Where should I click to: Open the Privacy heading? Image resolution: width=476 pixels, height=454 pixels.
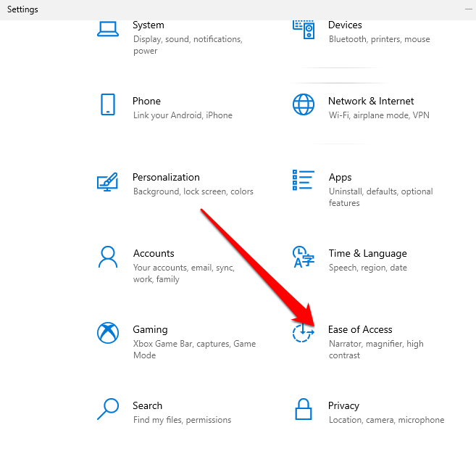pyautogui.click(x=343, y=406)
